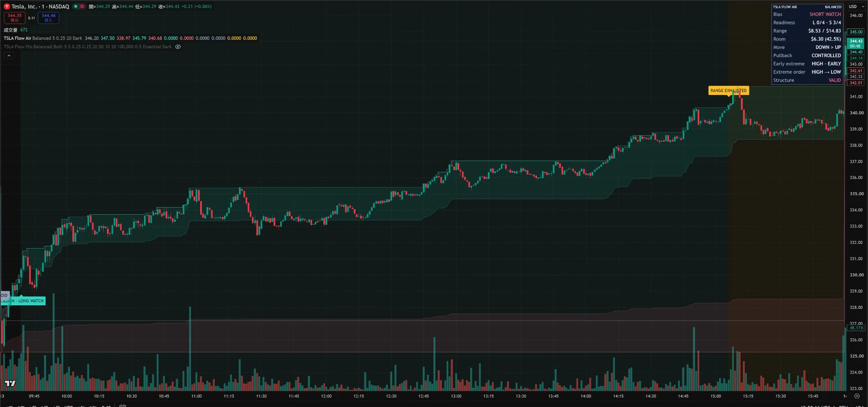
Task: Click the LONG WATCH chart label
Action: coord(23,301)
